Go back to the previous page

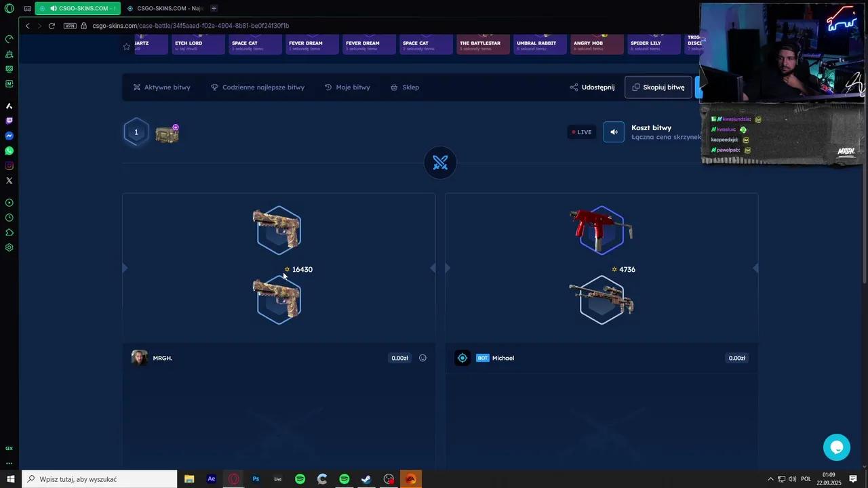click(27, 26)
